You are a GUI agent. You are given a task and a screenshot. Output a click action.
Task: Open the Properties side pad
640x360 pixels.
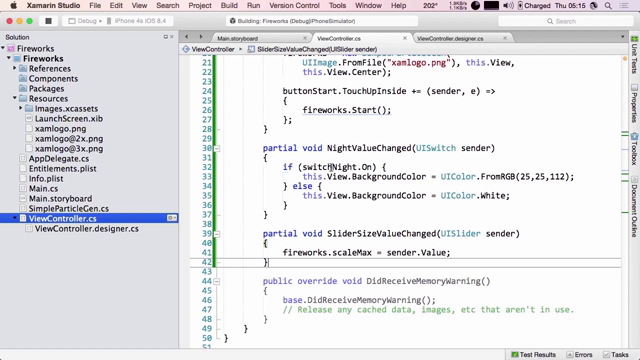[x=634, y=103]
